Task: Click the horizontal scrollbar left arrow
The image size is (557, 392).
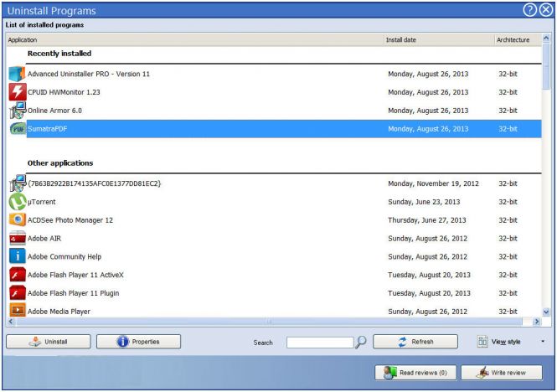Action: click(11, 322)
